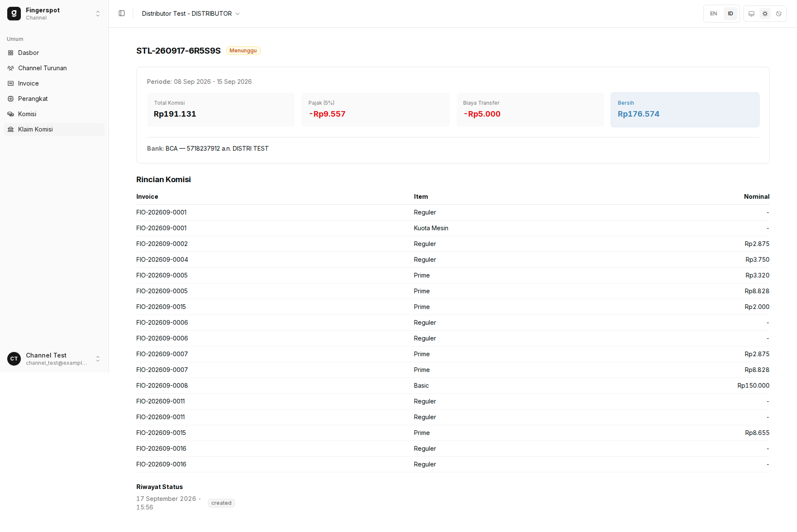Screen dimensions: 797x532
Task: Click invoice FIO-202609-0008 row
Action: (453, 386)
